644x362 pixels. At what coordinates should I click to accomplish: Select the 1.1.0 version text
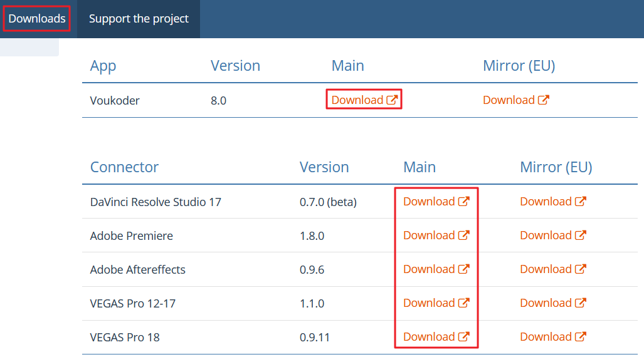pos(312,304)
